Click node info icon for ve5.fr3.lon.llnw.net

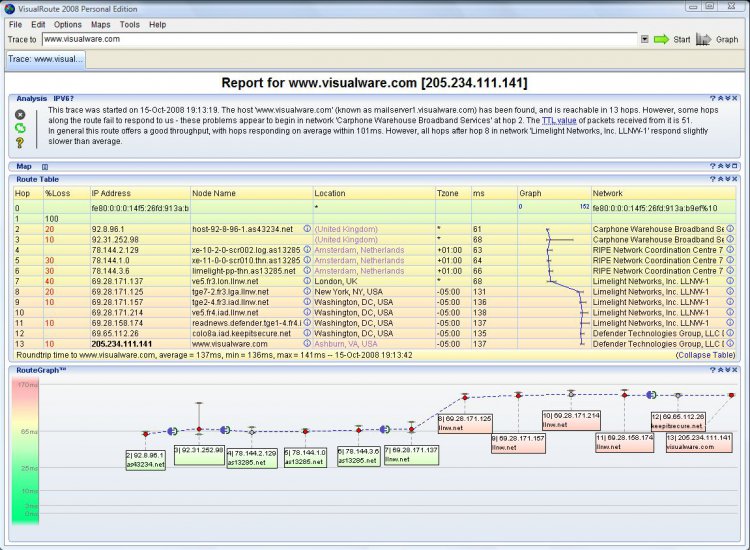coord(307,281)
